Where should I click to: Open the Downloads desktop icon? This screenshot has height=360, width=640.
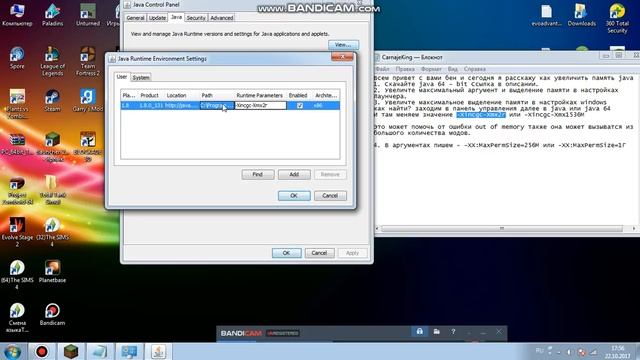(581, 16)
